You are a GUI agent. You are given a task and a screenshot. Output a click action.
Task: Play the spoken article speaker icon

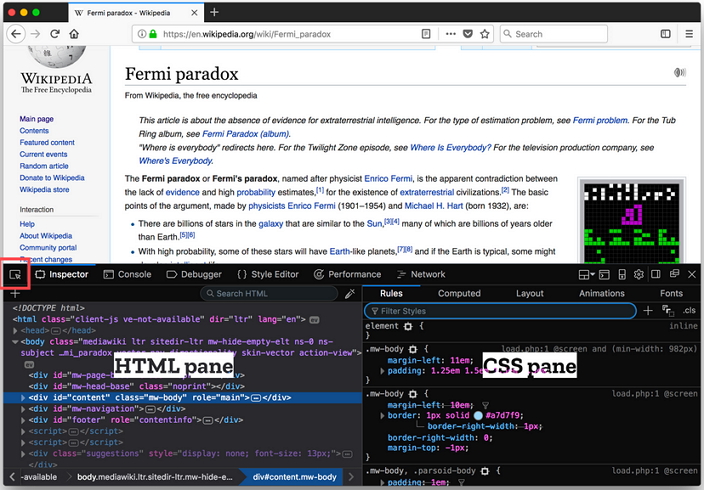coord(679,72)
